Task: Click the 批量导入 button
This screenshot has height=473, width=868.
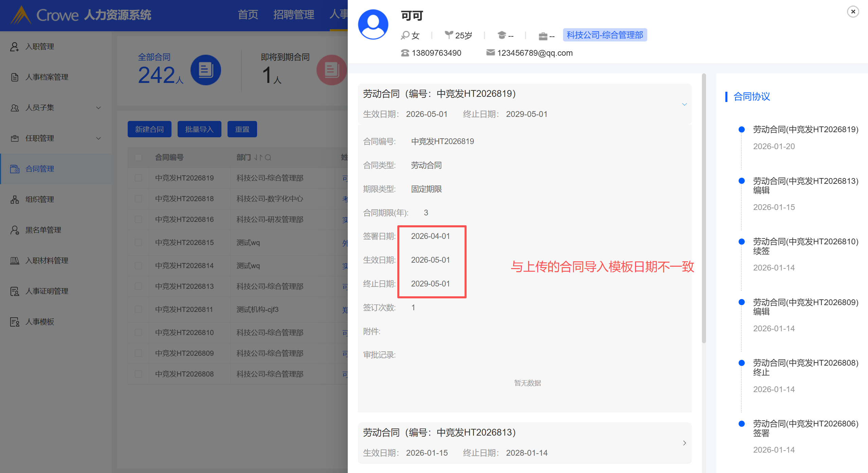Action: click(199, 129)
